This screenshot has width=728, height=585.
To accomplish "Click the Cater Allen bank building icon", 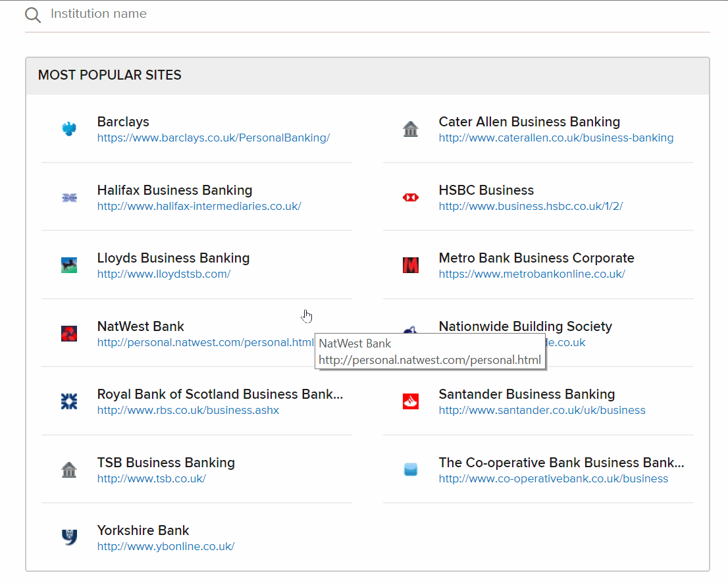I will (x=411, y=128).
